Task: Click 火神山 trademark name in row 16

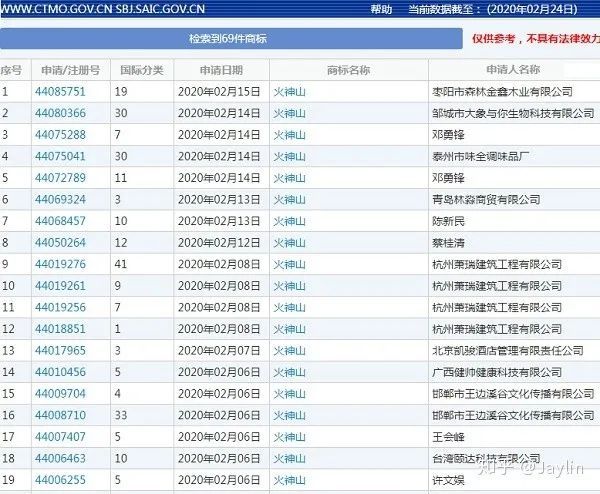Action: pos(289,415)
